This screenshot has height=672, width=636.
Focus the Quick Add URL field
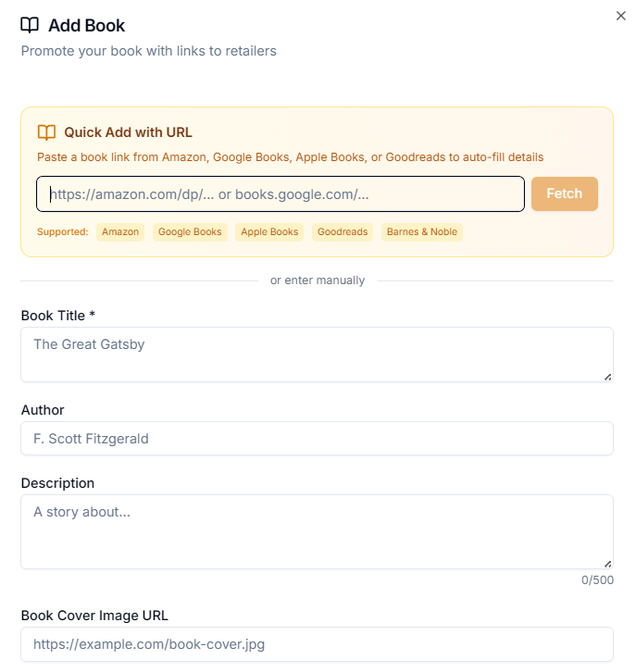click(x=281, y=194)
